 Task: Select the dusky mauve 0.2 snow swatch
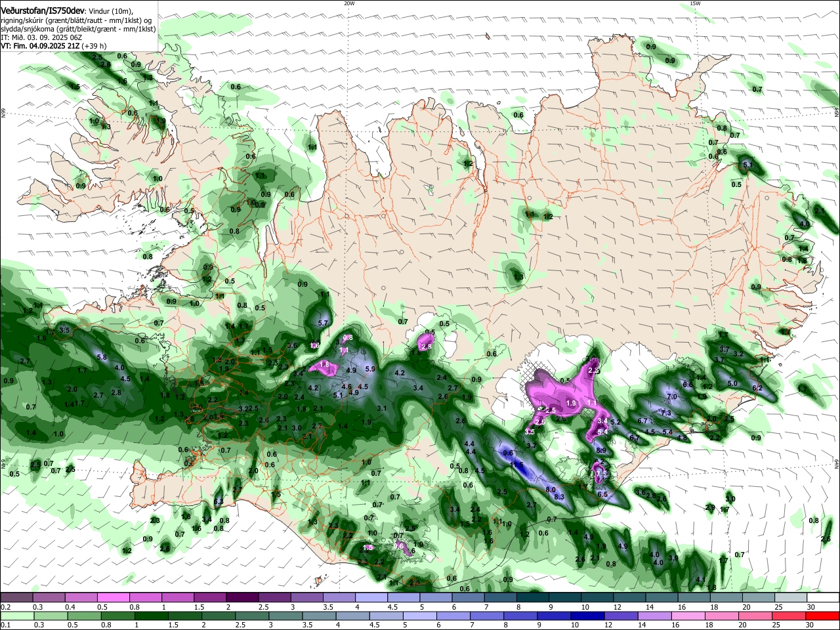(16, 597)
